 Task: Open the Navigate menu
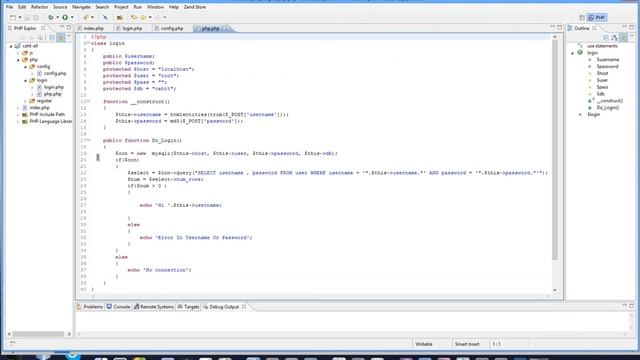coord(81,7)
